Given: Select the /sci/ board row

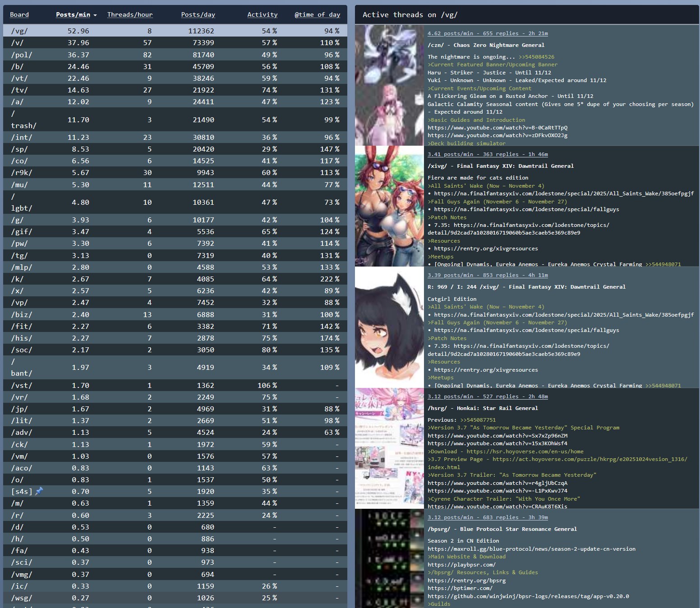Looking at the screenshot, I should pos(175,562).
